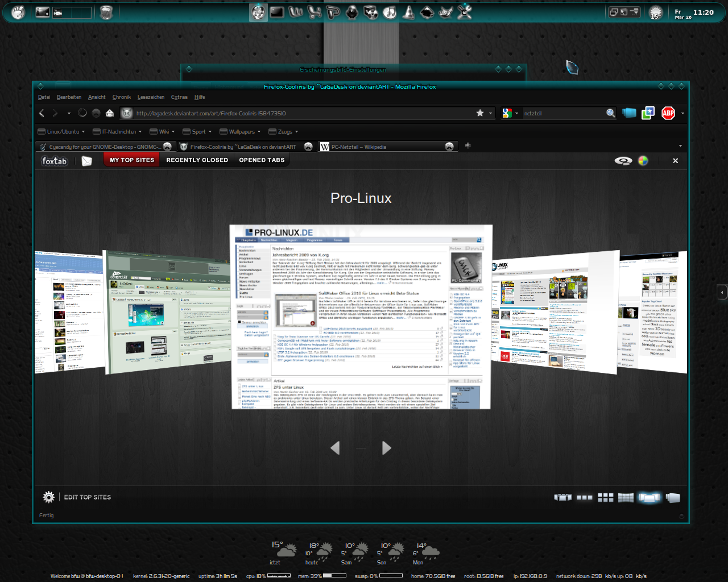The height and width of the screenshot is (582, 728).
Task: Expand the Wallpapers bookmarks folder
Action: pyautogui.click(x=240, y=131)
